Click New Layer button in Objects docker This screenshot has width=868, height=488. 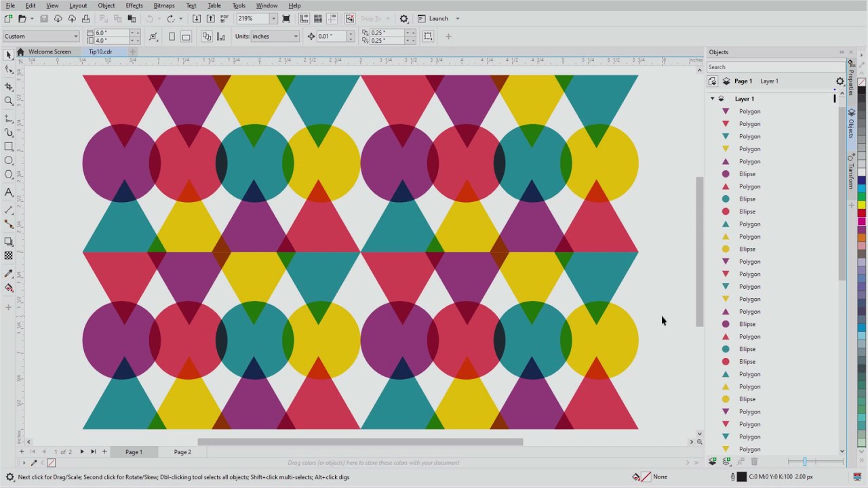point(712,462)
